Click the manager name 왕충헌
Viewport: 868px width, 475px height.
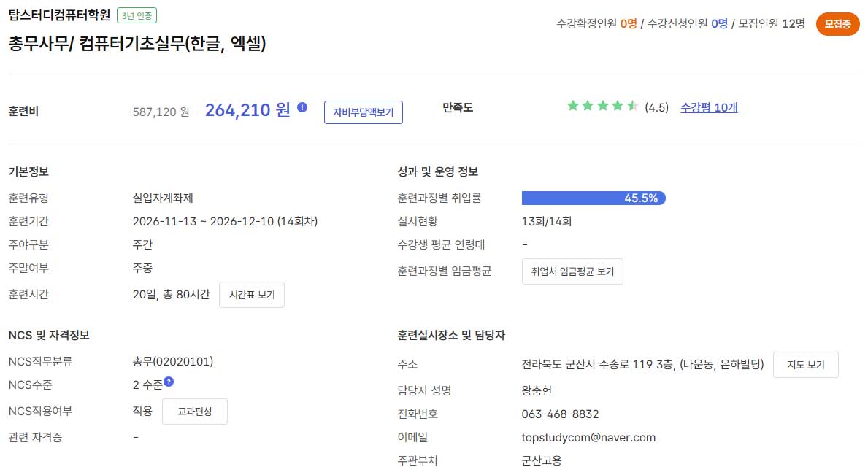click(537, 390)
